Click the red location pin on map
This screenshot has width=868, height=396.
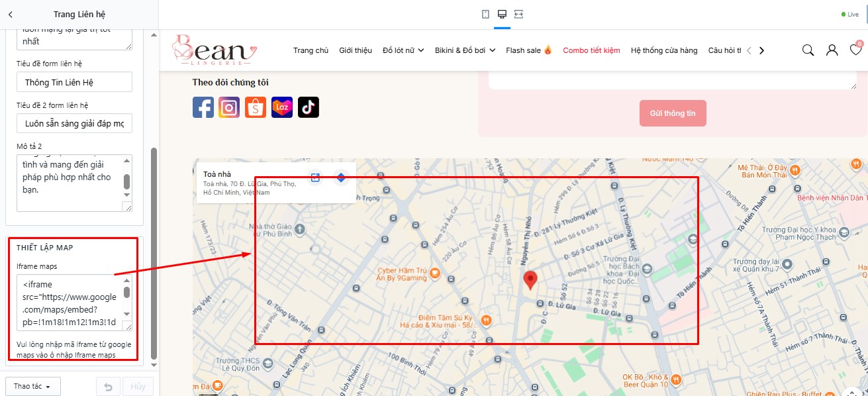(x=530, y=281)
